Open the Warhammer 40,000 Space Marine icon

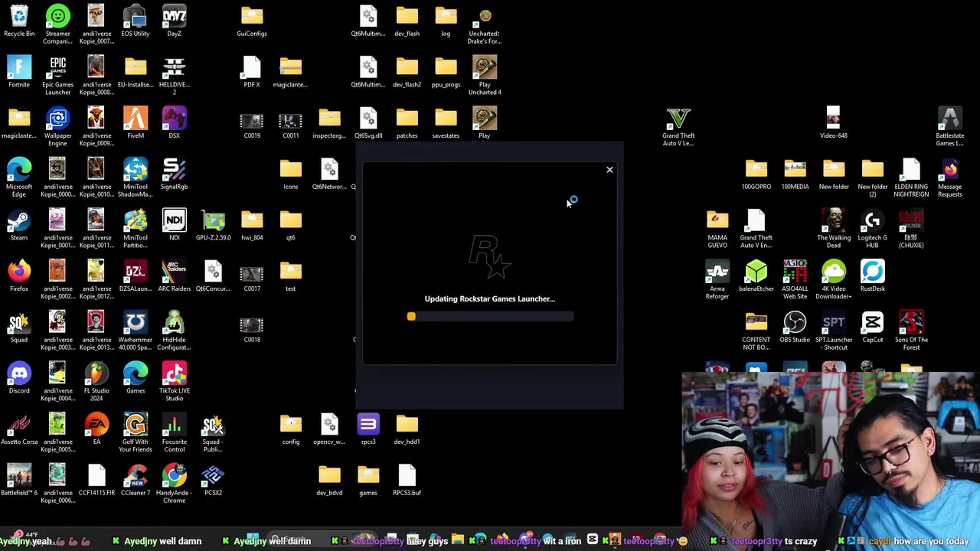click(136, 331)
